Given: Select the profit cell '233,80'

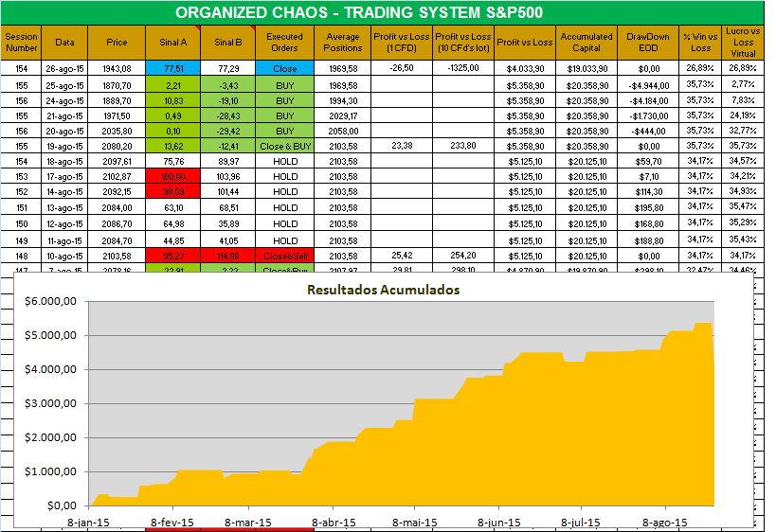Looking at the screenshot, I should [463, 146].
